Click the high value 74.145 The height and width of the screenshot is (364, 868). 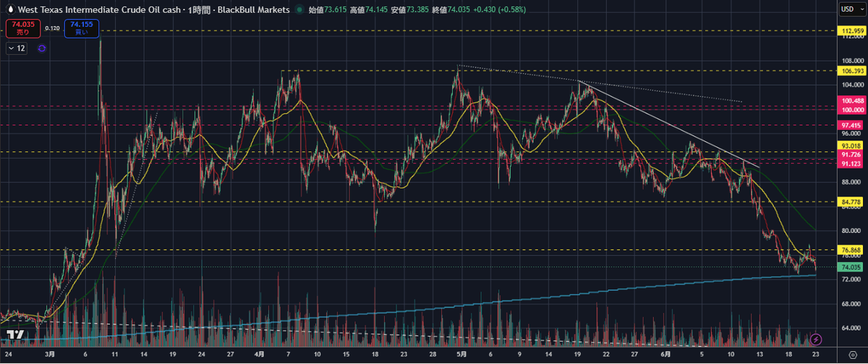point(375,10)
